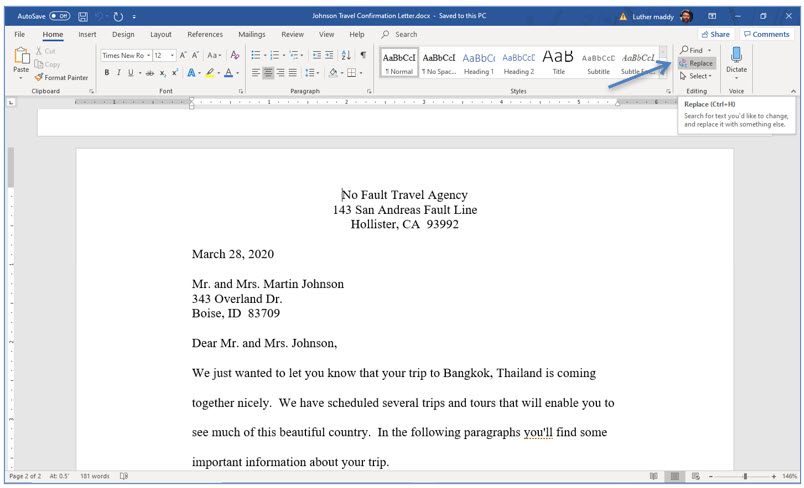The image size is (804, 488).
Task: Toggle Italic formatting
Action: pyautogui.click(x=118, y=73)
